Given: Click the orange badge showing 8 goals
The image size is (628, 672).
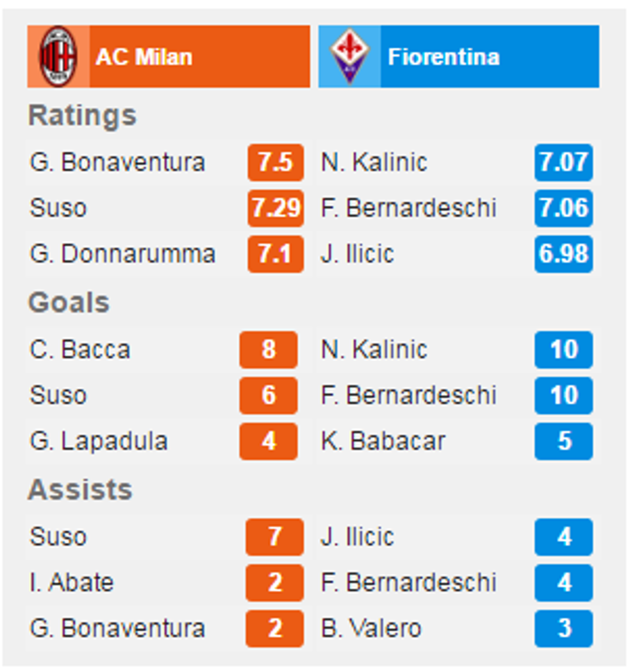Looking at the screenshot, I should pyautogui.click(x=269, y=350).
